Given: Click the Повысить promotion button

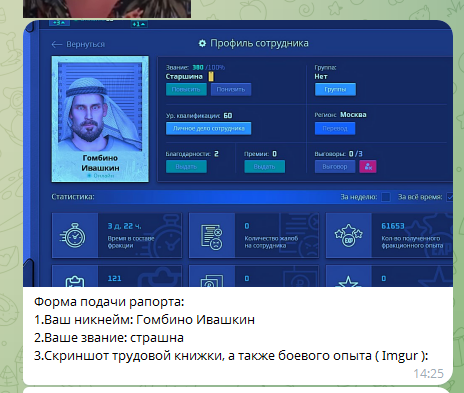Looking at the screenshot, I should point(186,89).
